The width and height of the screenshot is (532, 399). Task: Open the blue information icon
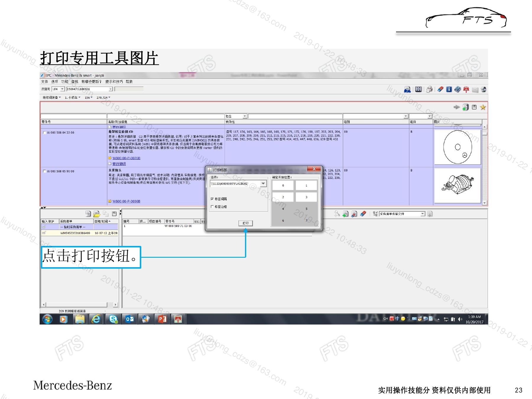pos(449,89)
